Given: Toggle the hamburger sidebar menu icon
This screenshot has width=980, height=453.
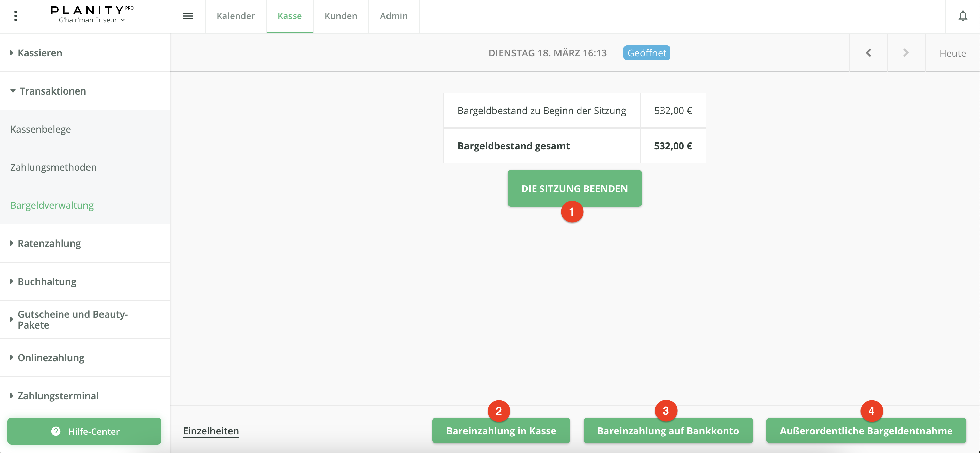Looking at the screenshot, I should (x=188, y=16).
